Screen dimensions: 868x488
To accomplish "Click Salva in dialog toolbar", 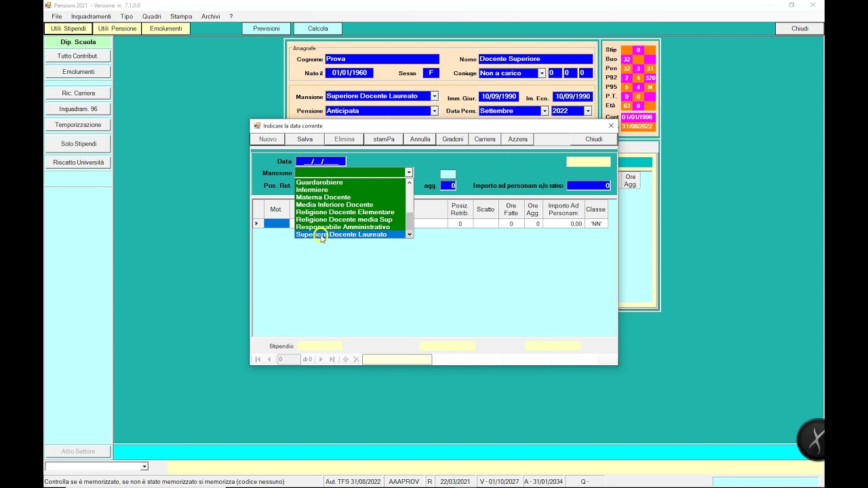I will [305, 139].
